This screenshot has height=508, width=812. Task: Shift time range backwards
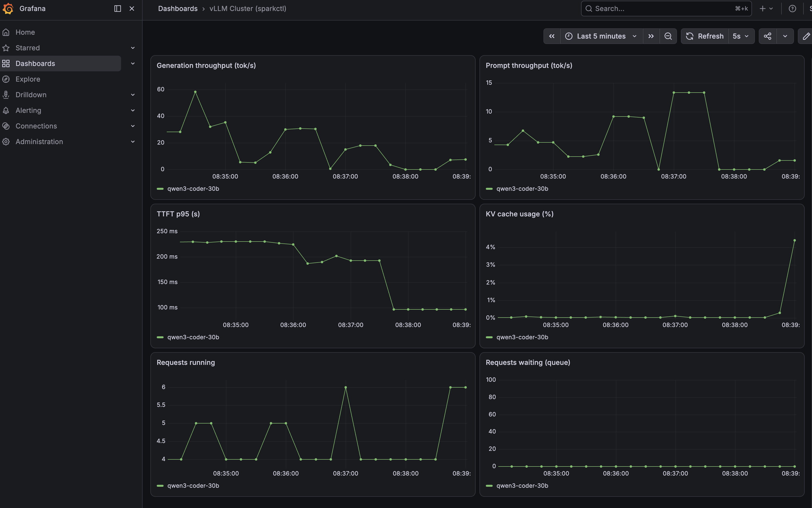552,36
